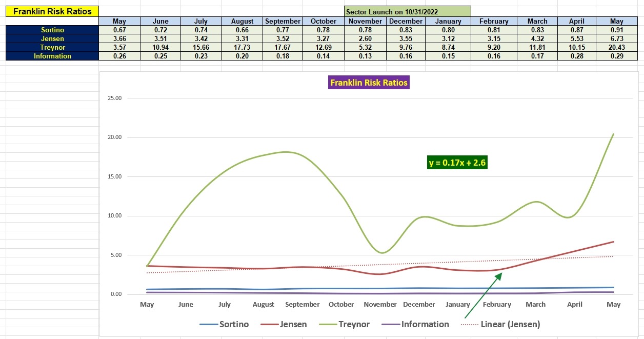This screenshot has width=644, height=339.
Task: Select Treynor value 10.94 for June
Action: pos(160,47)
